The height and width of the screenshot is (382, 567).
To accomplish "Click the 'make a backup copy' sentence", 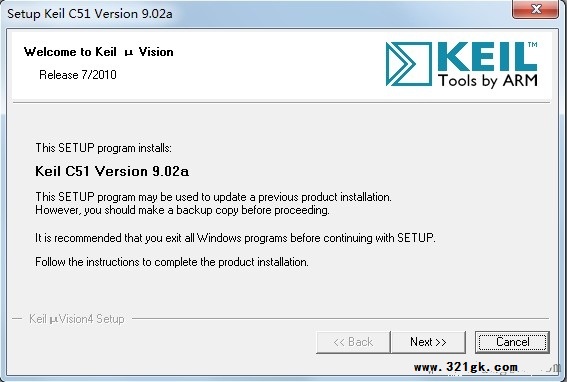I will [182, 210].
